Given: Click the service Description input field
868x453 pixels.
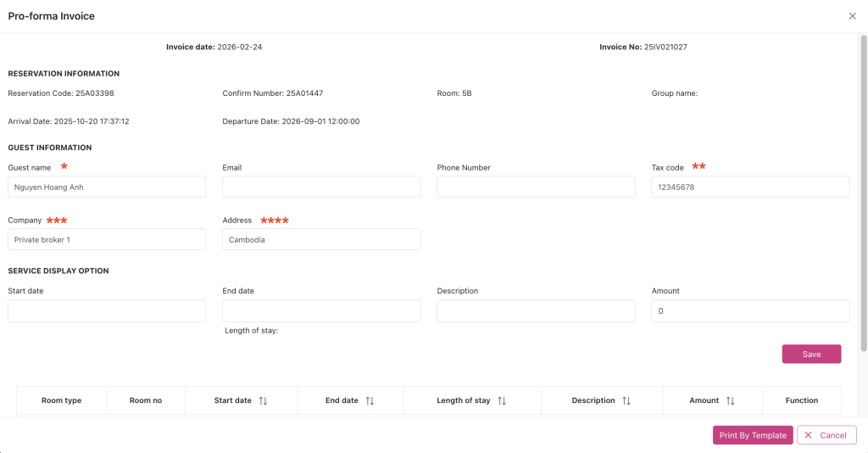Looking at the screenshot, I should pos(536,311).
